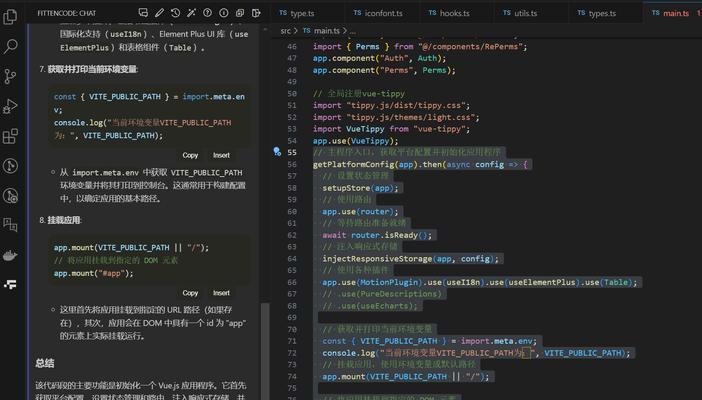Click the pencil edit icon in chat header
702x400 pixels.
click(x=159, y=13)
